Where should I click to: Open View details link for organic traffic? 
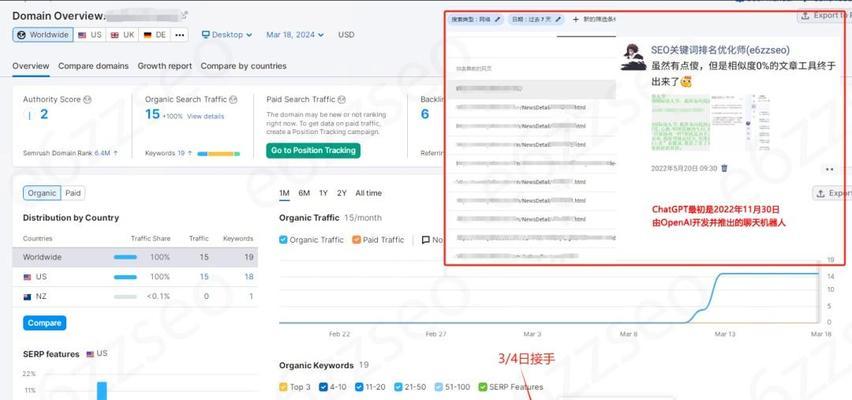205,116
